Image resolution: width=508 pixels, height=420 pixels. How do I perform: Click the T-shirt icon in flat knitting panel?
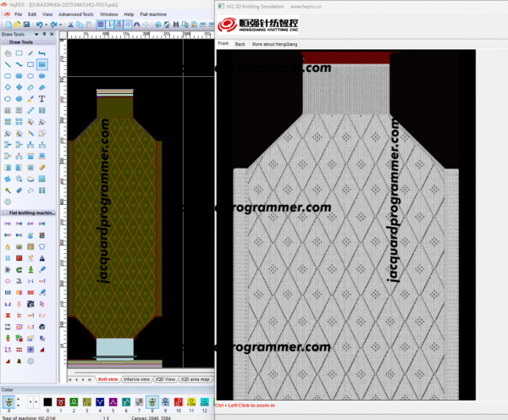click(x=42, y=245)
